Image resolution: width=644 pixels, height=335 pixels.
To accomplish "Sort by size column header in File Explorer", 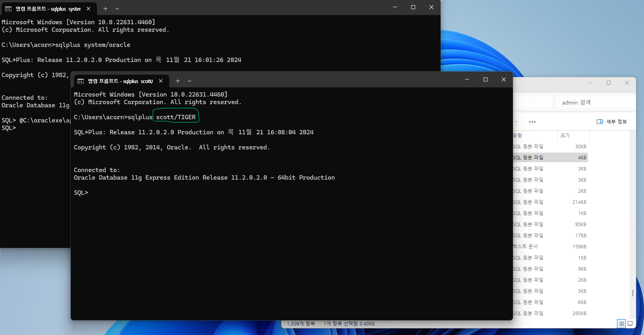I will coord(574,136).
